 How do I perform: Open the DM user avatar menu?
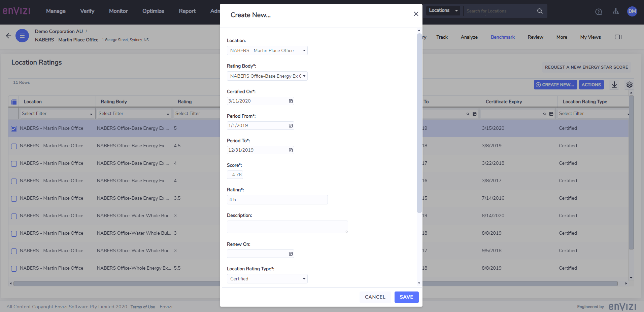pyautogui.click(x=632, y=11)
